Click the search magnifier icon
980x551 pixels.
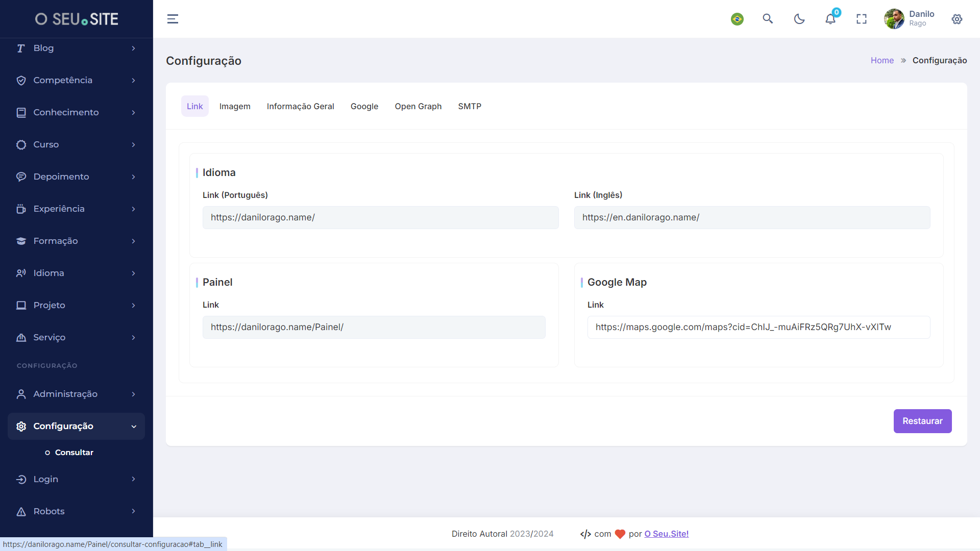(x=767, y=19)
